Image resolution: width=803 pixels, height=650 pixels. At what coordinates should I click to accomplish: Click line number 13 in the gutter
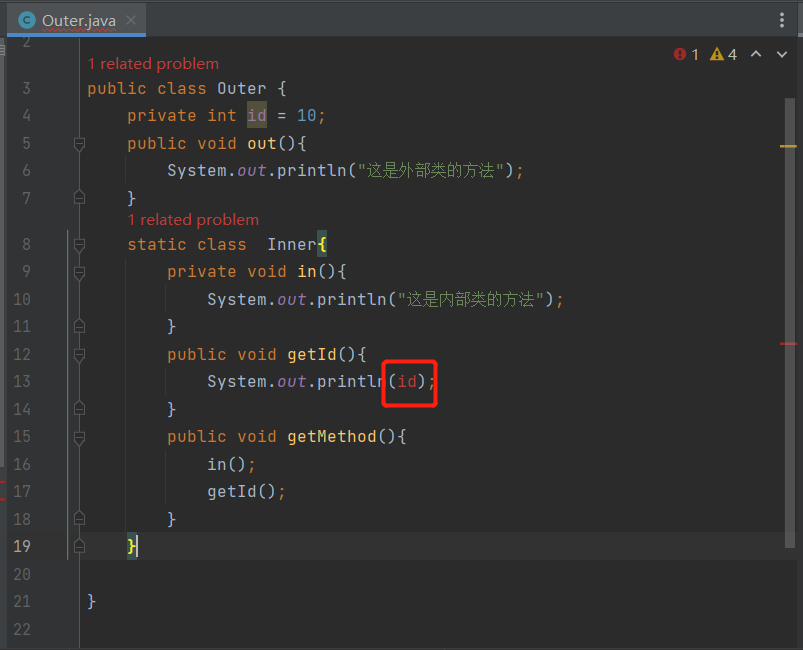tap(22, 382)
